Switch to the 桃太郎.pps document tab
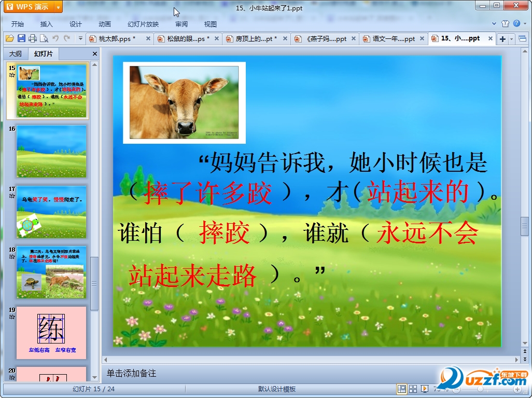The height and width of the screenshot is (398, 532). 120,39
